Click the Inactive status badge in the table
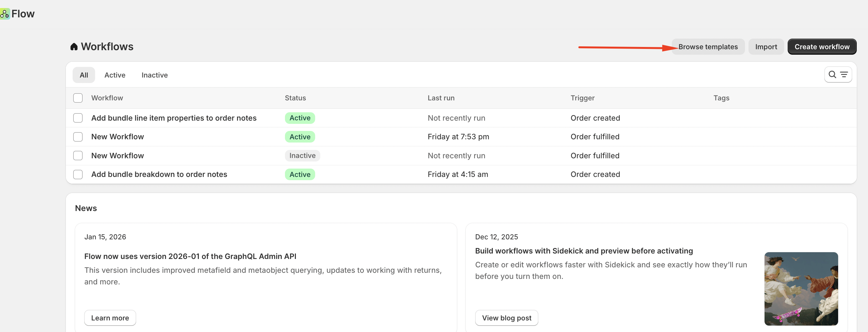The image size is (868, 332). click(x=302, y=155)
